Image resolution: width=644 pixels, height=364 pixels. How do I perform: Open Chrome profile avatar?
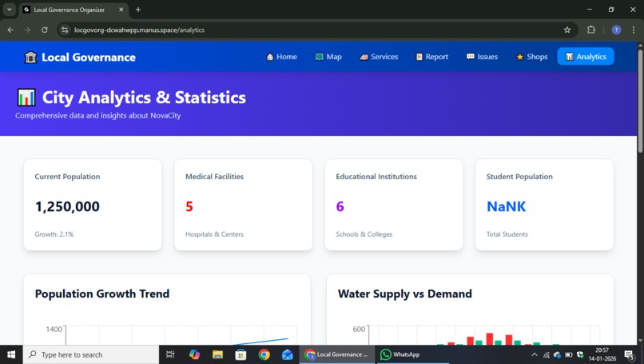pyautogui.click(x=616, y=30)
